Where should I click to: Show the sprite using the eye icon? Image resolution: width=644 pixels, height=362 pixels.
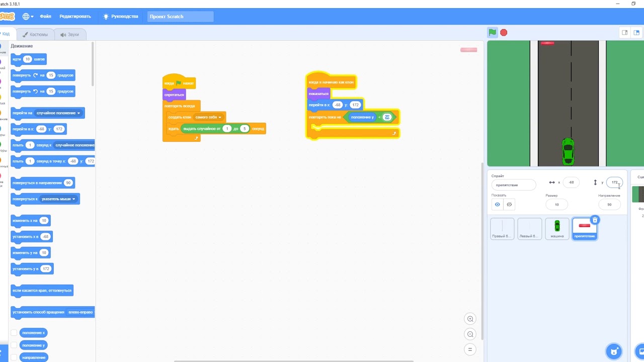click(498, 205)
